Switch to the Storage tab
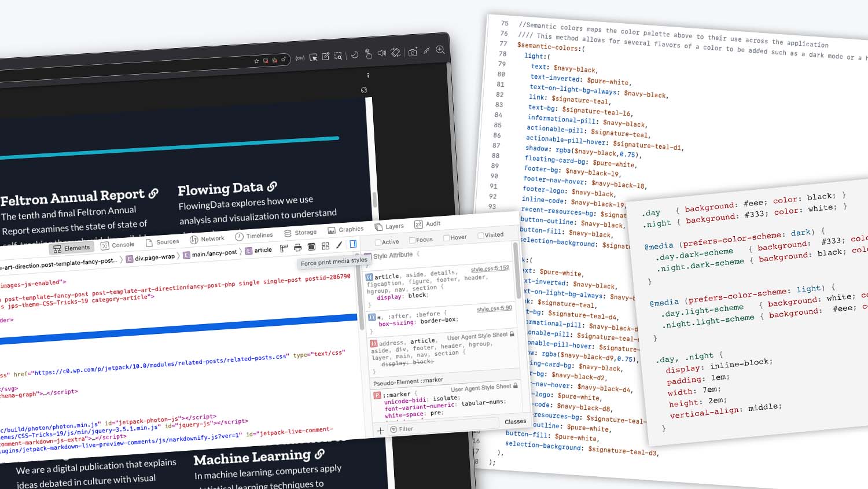The height and width of the screenshot is (489, 868). (300, 233)
